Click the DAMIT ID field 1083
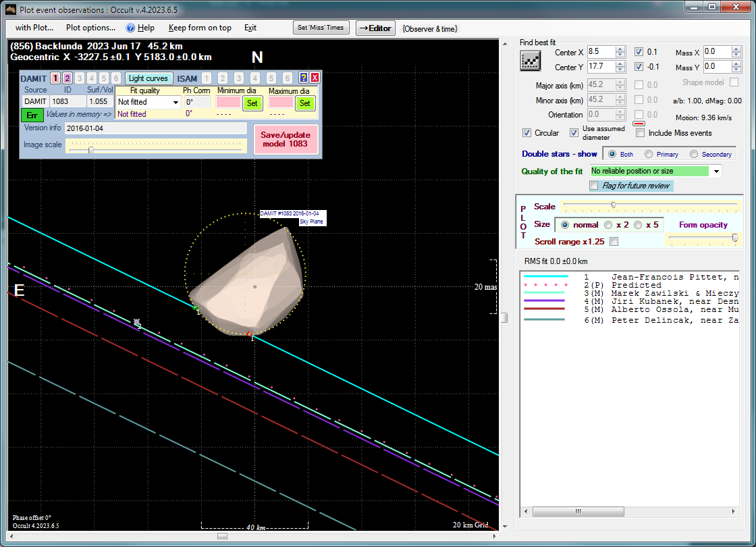756x547 pixels. pos(67,101)
